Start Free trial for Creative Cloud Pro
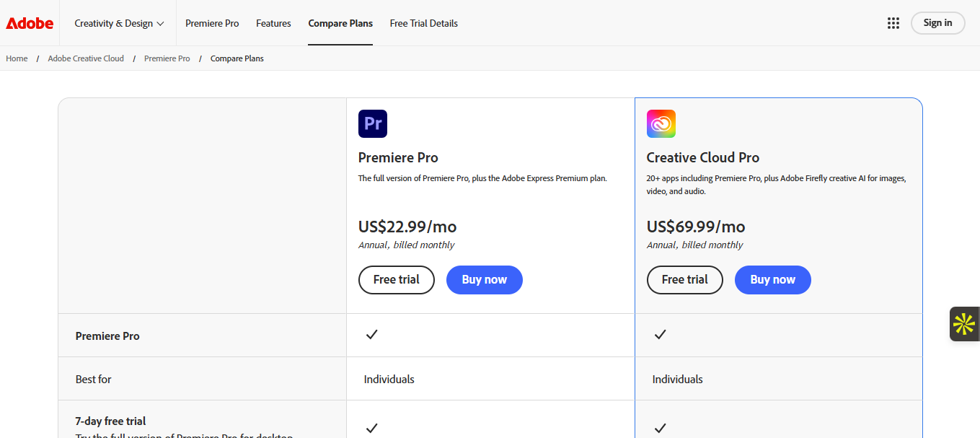The image size is (980, 438). (685, 280)
